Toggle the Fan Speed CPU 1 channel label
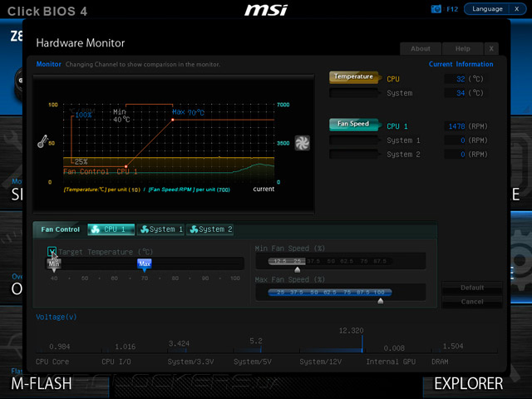This screenshot has height=399, width=532. (x=353, y=124)
